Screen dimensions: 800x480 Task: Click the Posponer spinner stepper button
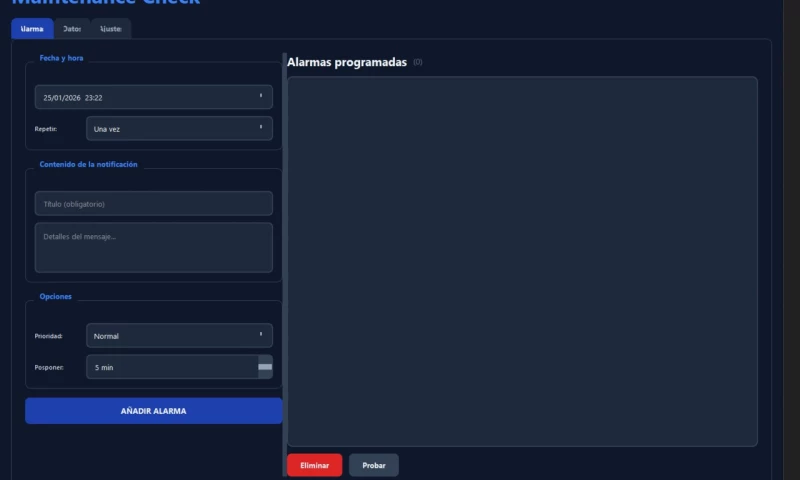pyautogui.click(x=265, y=367)
